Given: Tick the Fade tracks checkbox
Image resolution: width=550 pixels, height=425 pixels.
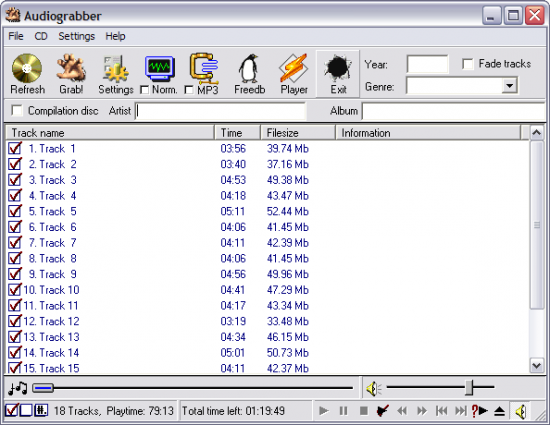Looking at the screenshot, I should click(468, 64).
